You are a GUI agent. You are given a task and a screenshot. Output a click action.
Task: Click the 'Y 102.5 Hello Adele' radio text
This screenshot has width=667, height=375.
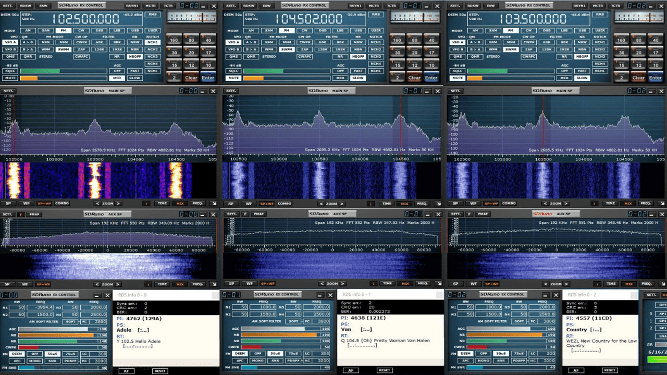point(138,341)
